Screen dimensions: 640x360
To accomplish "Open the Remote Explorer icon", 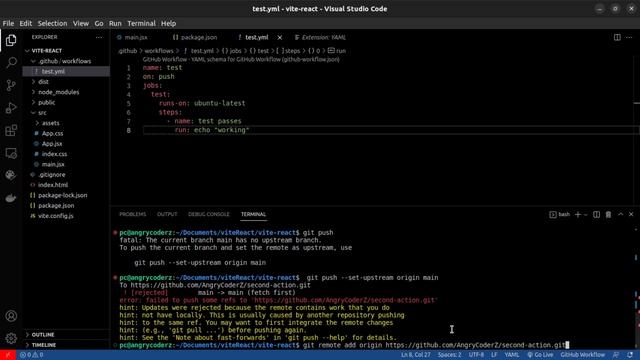I will 11,153.
